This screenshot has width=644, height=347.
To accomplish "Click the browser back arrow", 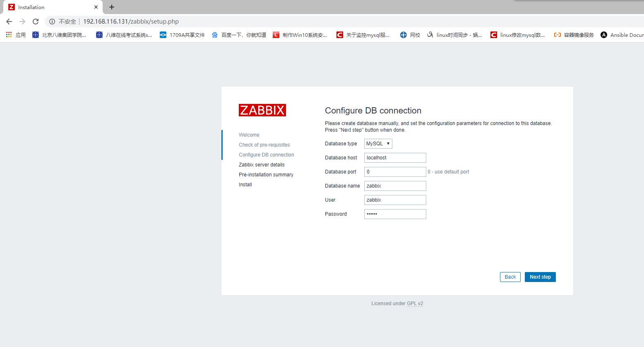I will [9, 22].
